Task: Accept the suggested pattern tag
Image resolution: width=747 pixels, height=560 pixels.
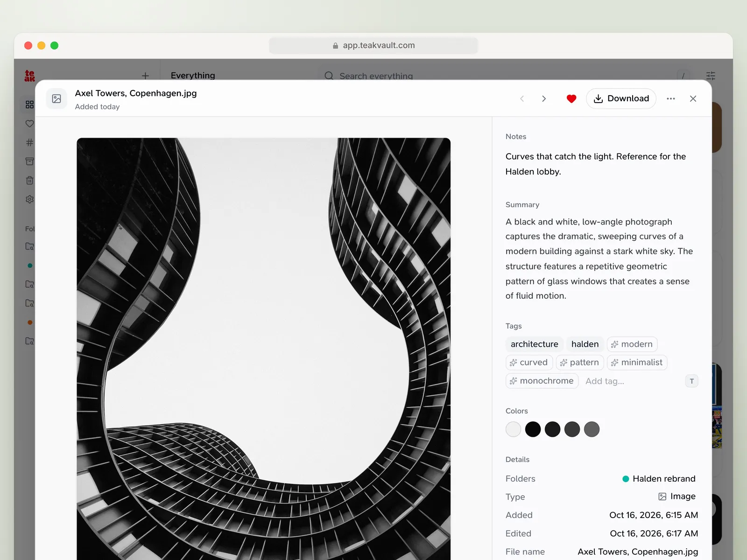Action: 579,363
